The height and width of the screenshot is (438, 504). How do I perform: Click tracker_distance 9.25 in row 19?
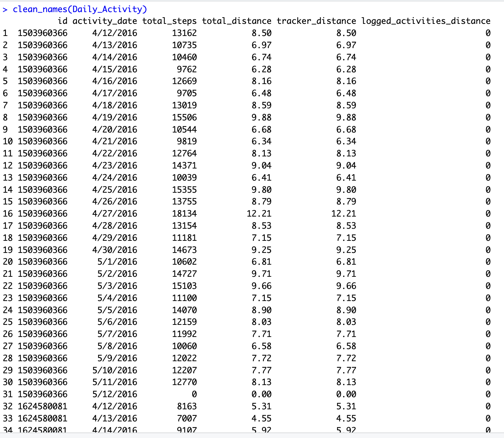coord(346,250)
